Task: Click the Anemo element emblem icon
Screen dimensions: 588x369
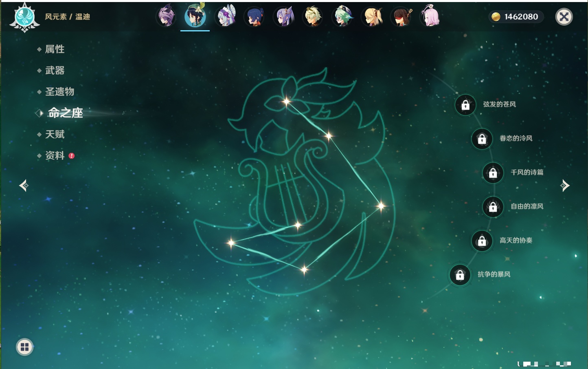Action: click(24, 17)
